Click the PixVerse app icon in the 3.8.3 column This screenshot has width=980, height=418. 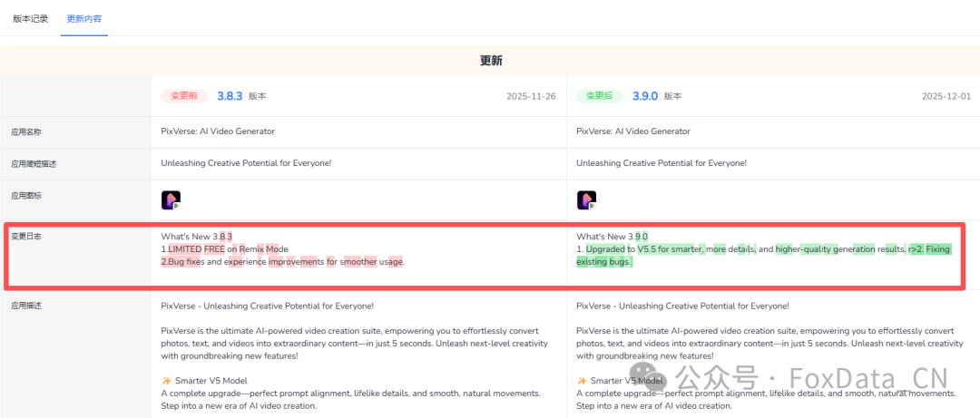tap(171, 200)
